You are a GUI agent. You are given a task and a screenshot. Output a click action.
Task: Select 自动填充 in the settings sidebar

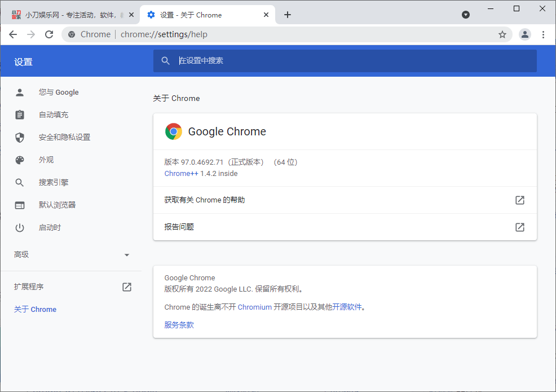(x=54, y=115)
